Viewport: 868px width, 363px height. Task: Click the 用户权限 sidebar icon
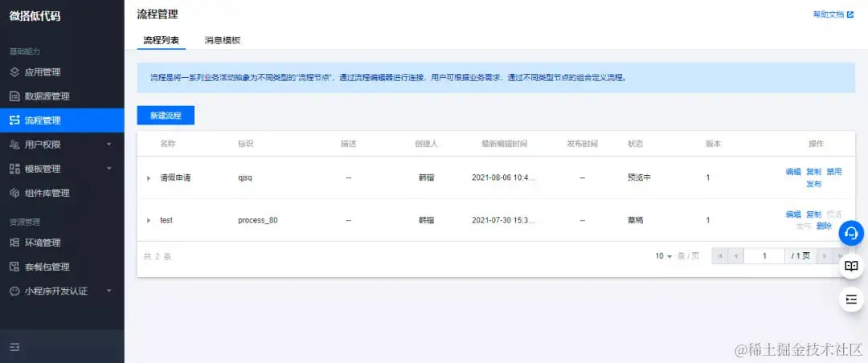coord(15,145)
